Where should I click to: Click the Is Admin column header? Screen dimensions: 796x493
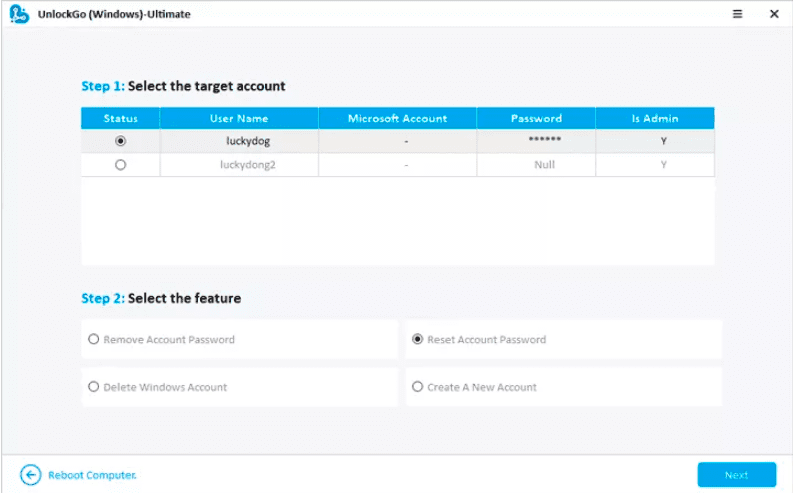point(655,118)
